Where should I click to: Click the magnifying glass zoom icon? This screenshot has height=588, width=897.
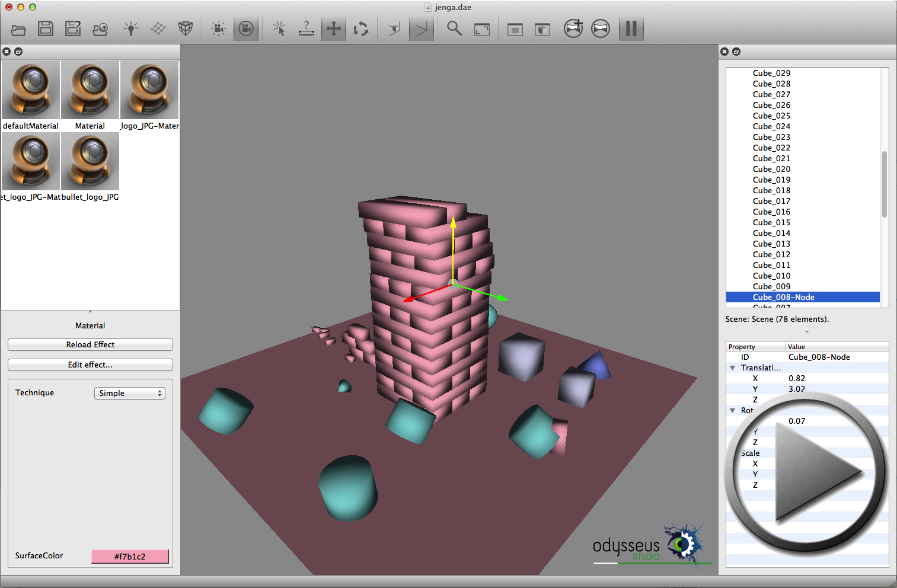tap(455, 28)
